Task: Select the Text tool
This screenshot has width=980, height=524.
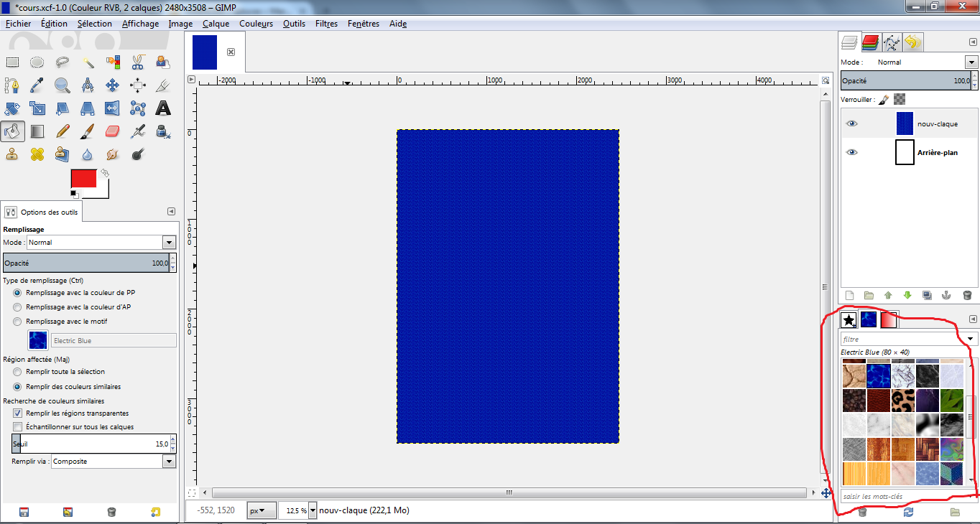Action: click(163, 108)
